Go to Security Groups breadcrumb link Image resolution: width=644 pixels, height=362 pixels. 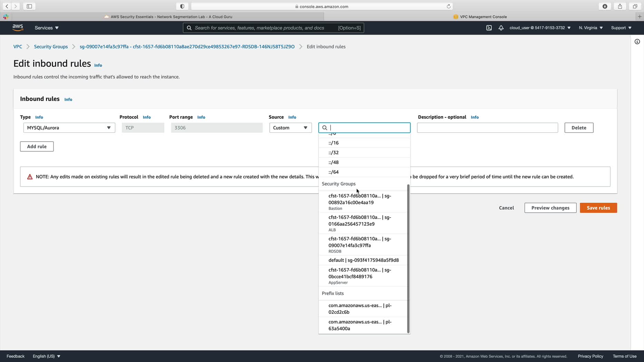[x=51, y=47]
